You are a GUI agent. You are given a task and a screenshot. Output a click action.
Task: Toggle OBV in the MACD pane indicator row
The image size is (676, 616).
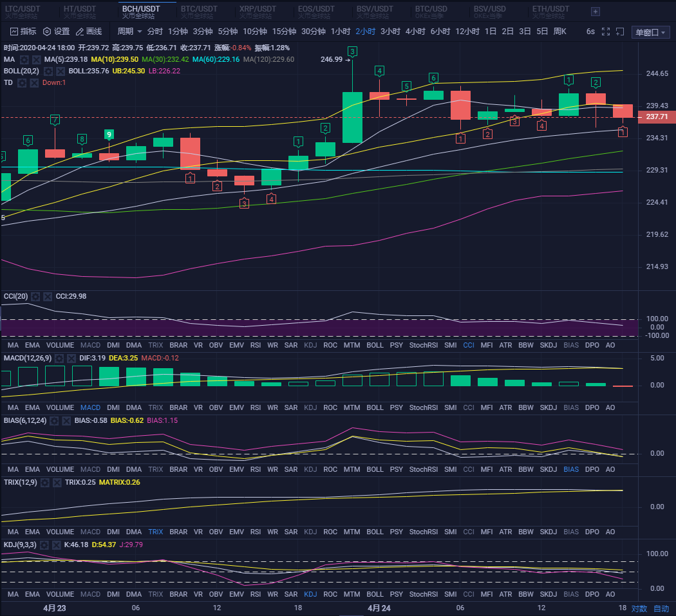216,408
